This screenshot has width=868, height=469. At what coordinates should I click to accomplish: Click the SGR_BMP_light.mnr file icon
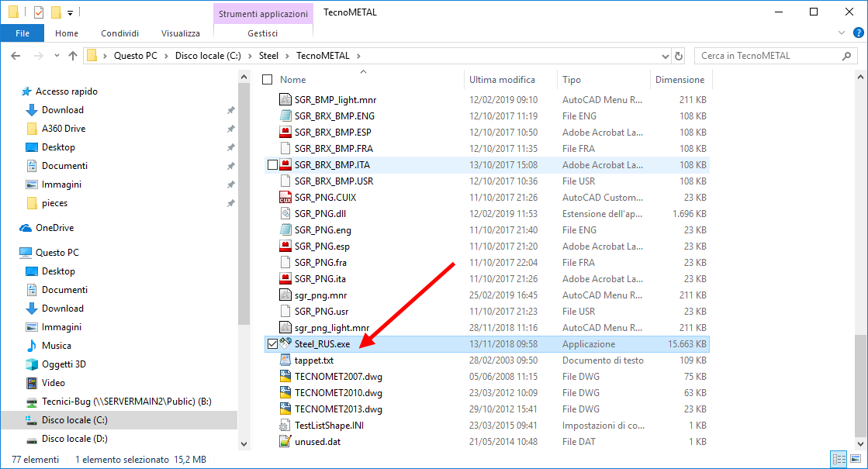tap(285, 99)
